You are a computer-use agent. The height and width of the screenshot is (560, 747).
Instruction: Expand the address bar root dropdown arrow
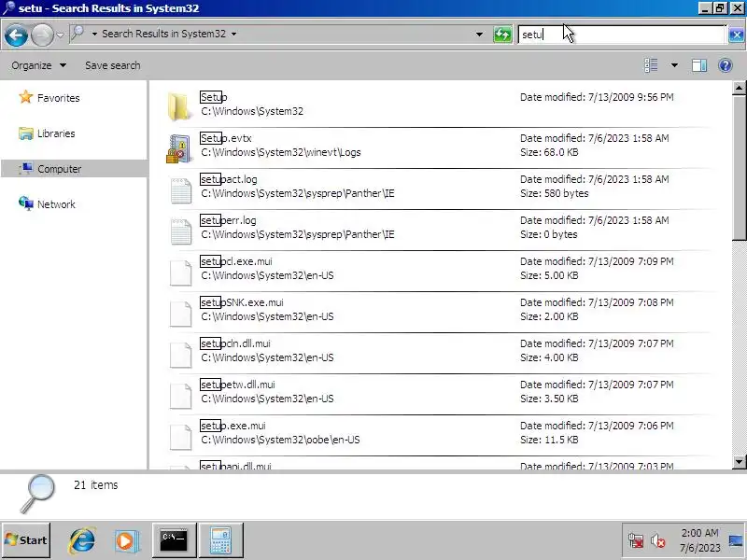tap(94, 34)
